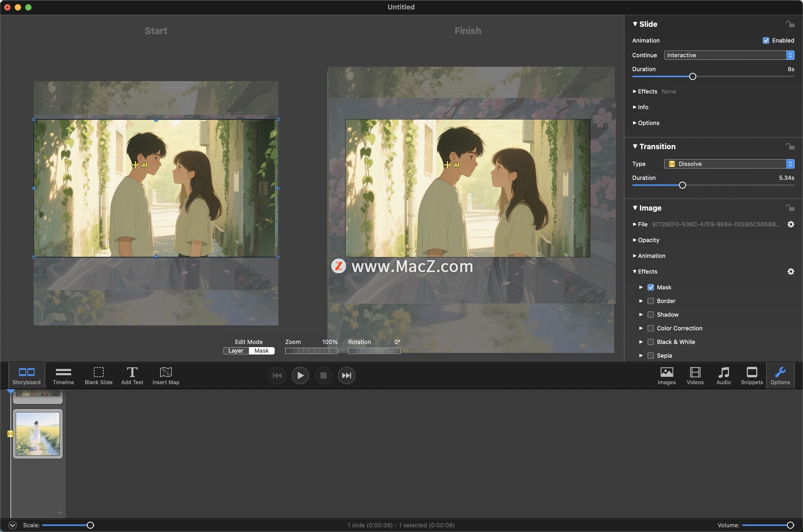Enable the Shadow effect checkbox
The height and width of the screenshot is (532, 803).
[x=650, y=315]
